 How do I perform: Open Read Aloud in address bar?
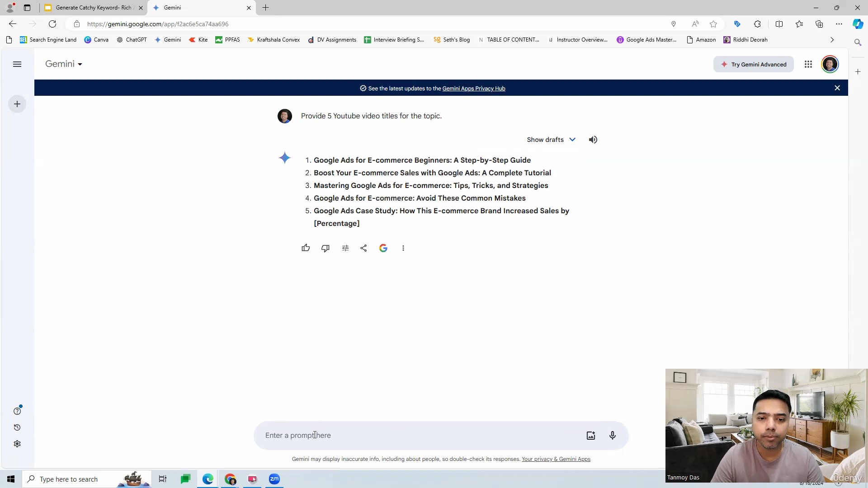(695, 24)
